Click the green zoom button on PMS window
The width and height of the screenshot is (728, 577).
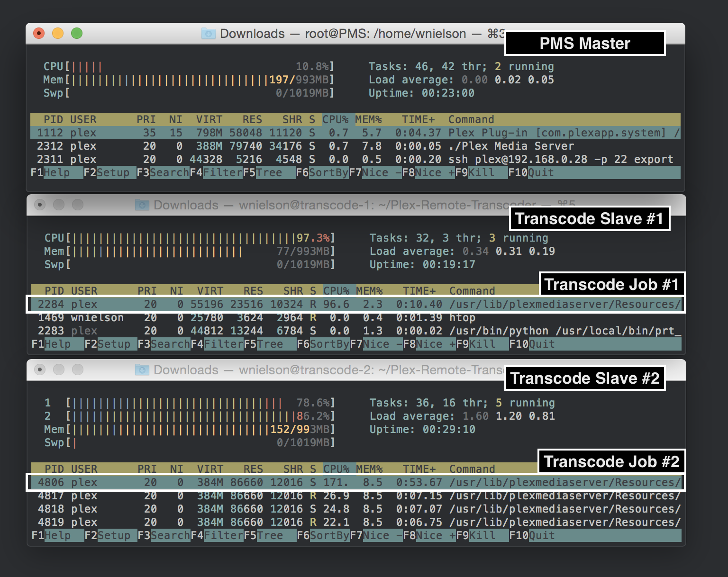click(x=77, y=33)
